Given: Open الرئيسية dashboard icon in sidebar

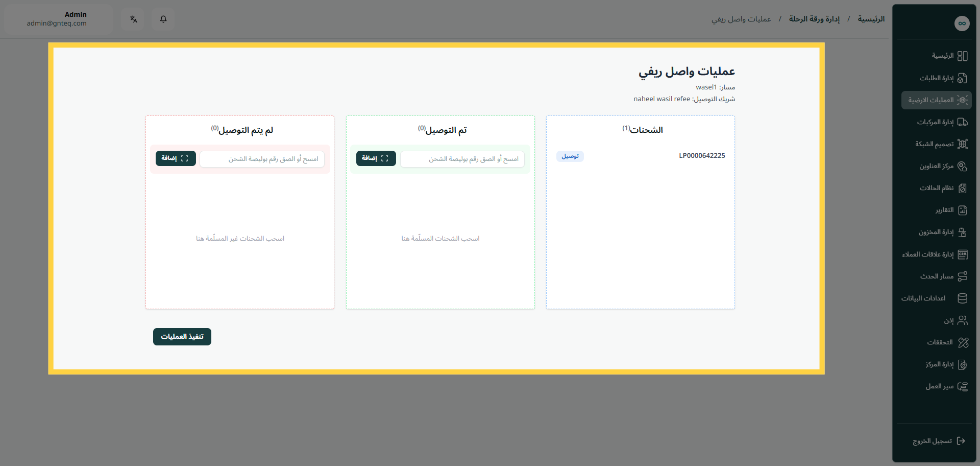Looking at the screenshot, I should [962, 56].
